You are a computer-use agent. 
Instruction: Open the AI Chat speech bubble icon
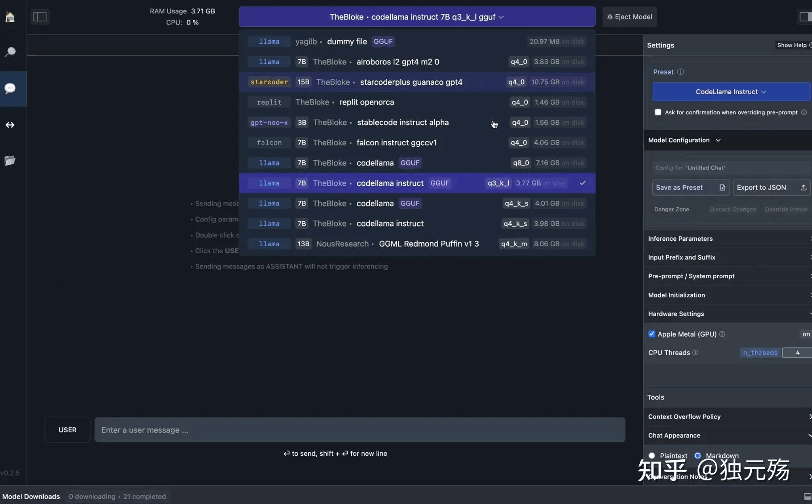tap(10, 88)
